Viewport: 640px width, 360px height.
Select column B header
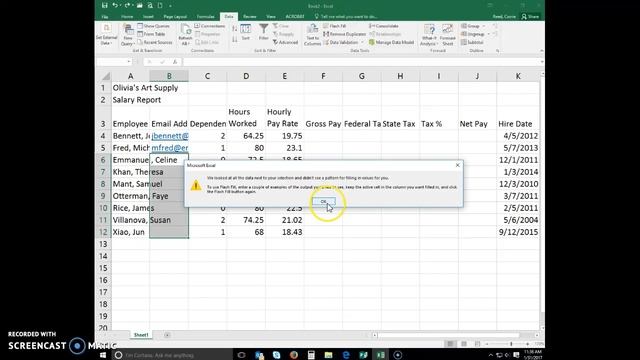click(169, 76)
